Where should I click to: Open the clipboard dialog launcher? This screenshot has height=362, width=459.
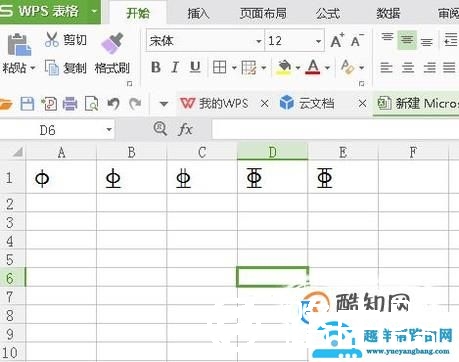130,83
